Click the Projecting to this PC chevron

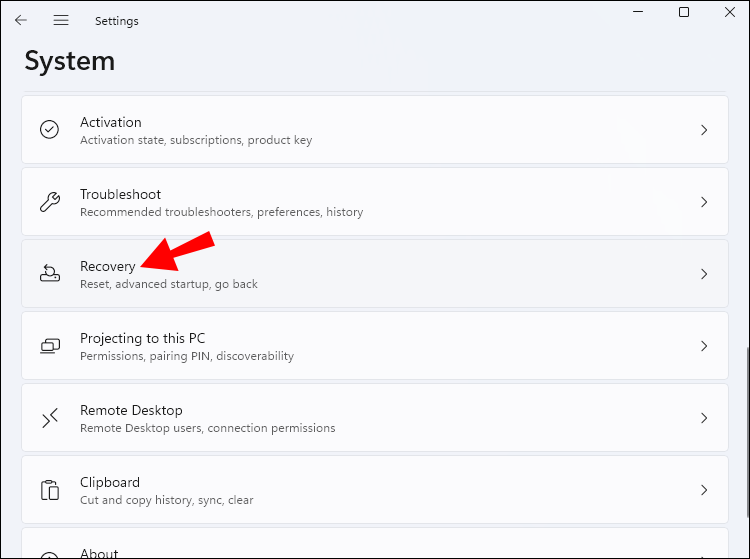[x=704, y=346]
